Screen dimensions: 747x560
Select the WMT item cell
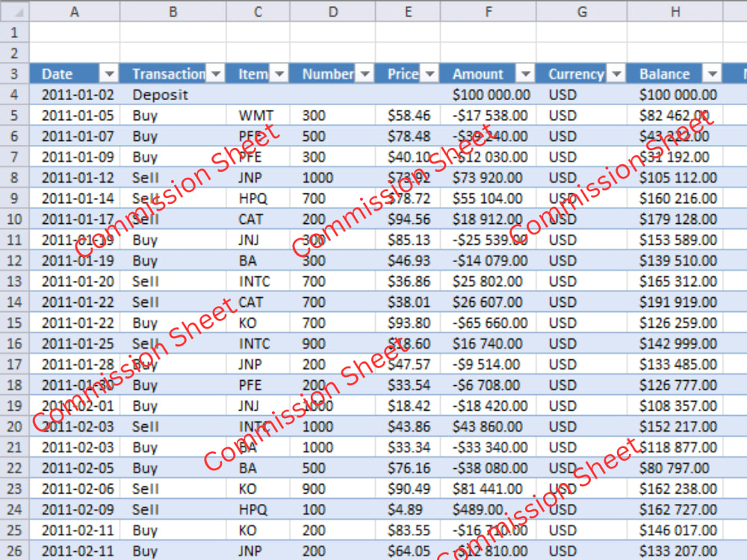tap(258, 115)
